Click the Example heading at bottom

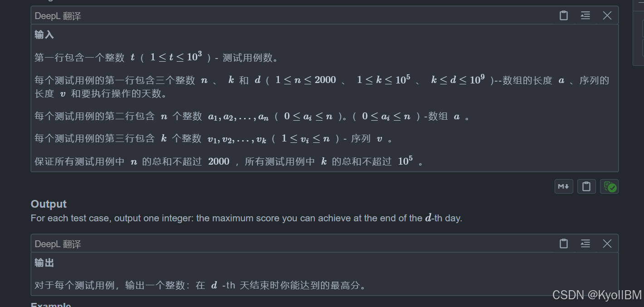click(51, 304)
